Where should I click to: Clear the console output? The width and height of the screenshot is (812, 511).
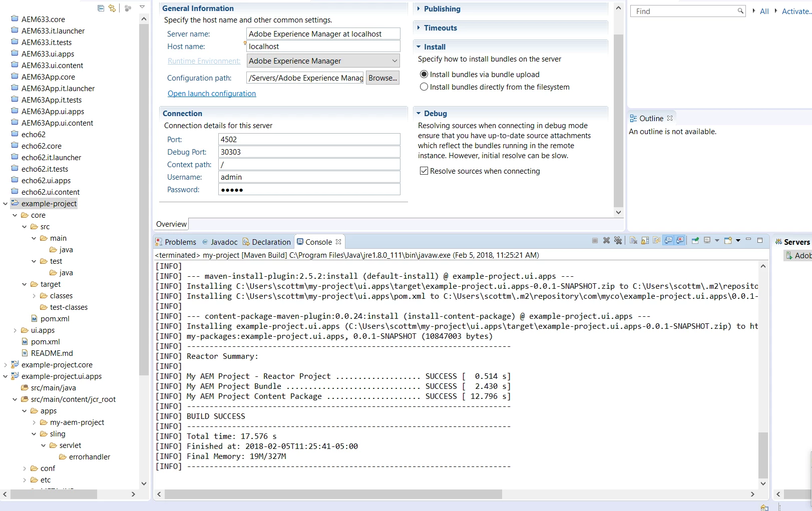[x=633, y=241]
